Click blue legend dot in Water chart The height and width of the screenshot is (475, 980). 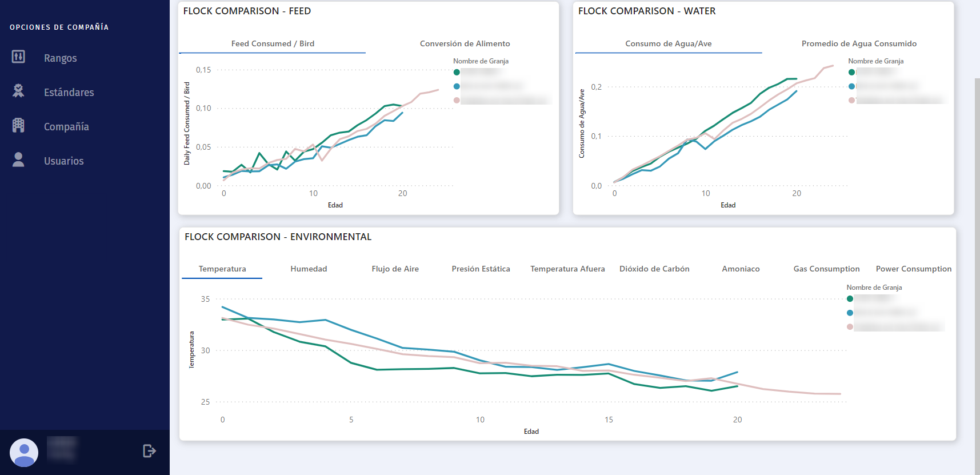[851, 86]
